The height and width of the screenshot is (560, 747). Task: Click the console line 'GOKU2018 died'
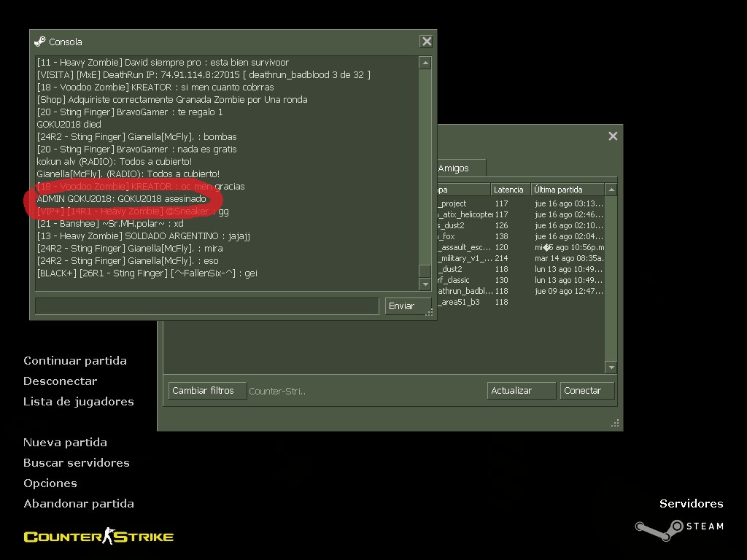coord(69,124)
